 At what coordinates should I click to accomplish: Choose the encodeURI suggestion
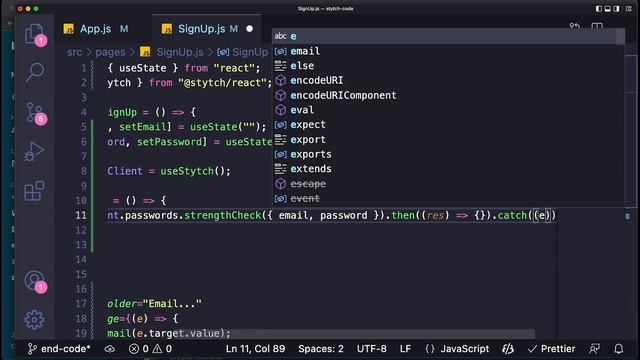448,80
